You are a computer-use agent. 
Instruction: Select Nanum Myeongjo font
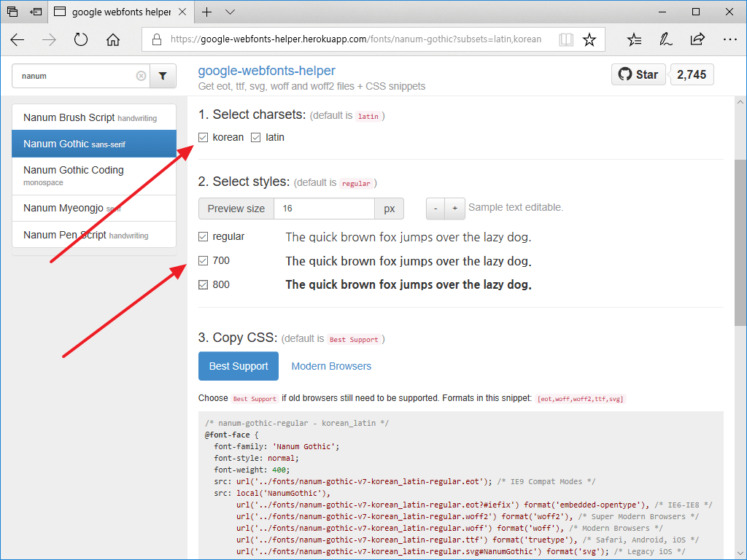click(94, 208)
